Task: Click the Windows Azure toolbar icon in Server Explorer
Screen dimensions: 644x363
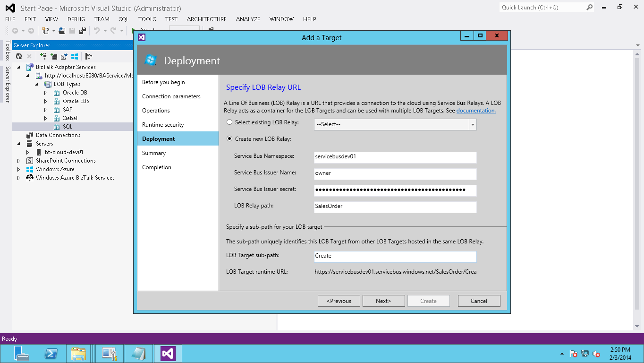Action: [x=75, y=56]
